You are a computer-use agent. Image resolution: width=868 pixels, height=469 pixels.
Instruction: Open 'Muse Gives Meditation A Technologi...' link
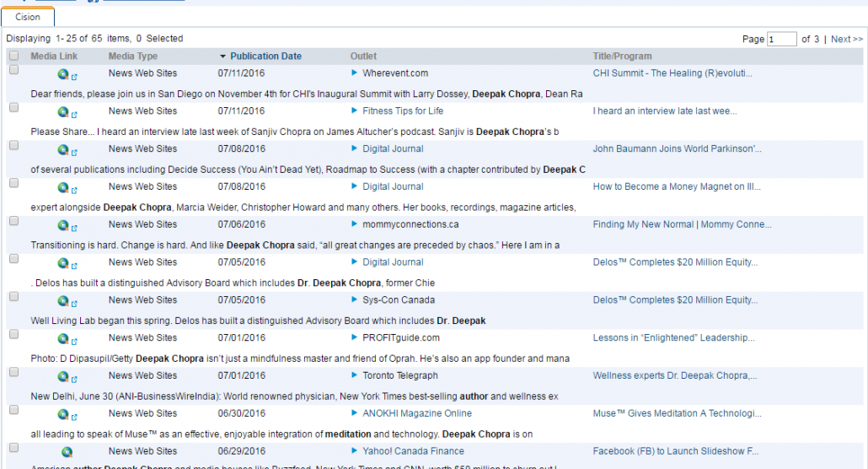[x=677, y=413]
